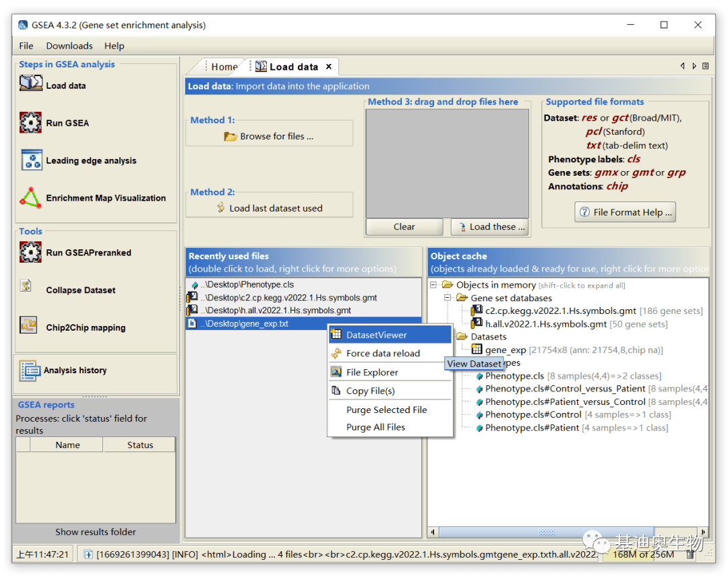Switch to the Home tab

pyautogui.click(x=224, y=67)
